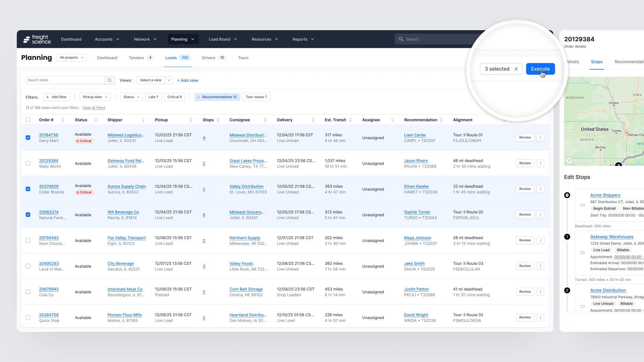Click the drag handle for the Acme Shippers stop
This screenshot has width=644, height=362.
(583, 205)
